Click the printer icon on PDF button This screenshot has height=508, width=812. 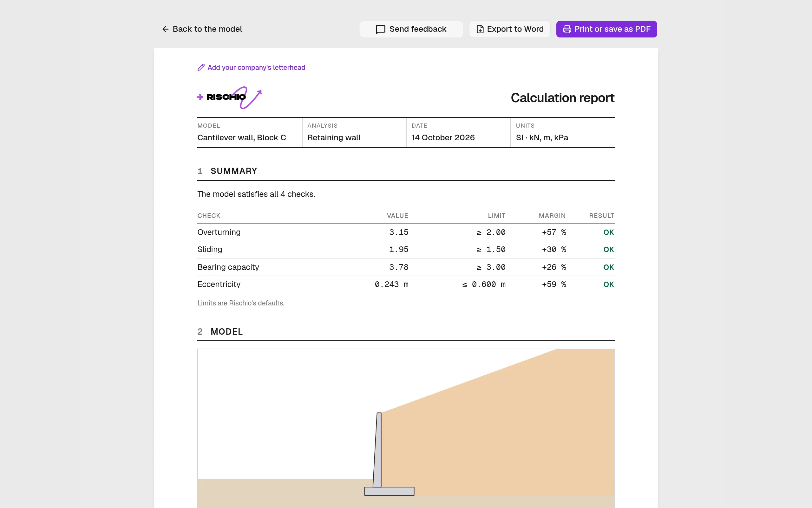[x=567, y=29]
